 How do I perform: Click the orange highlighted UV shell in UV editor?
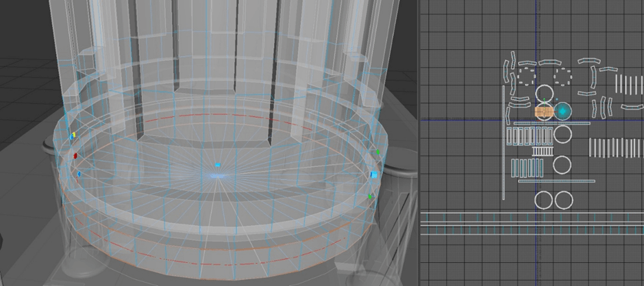pyautogui.click(x=544, y=112)
